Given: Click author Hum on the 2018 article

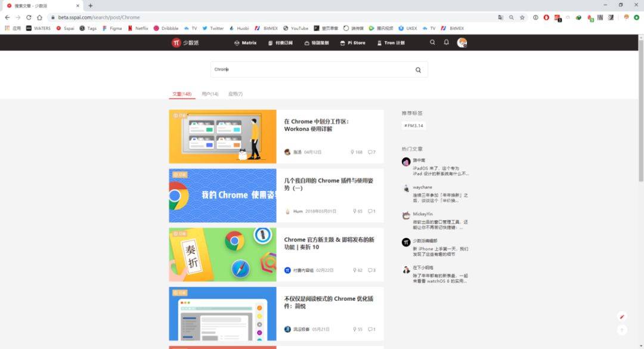Looking at the screenshot, I should click(x=298, y=211).
